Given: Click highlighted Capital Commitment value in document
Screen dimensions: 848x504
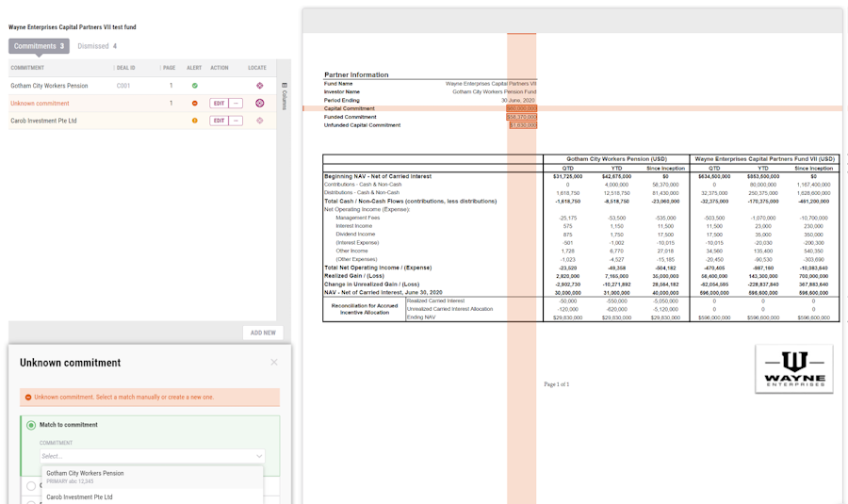Looking at the screenshot, I should [522, 108].
